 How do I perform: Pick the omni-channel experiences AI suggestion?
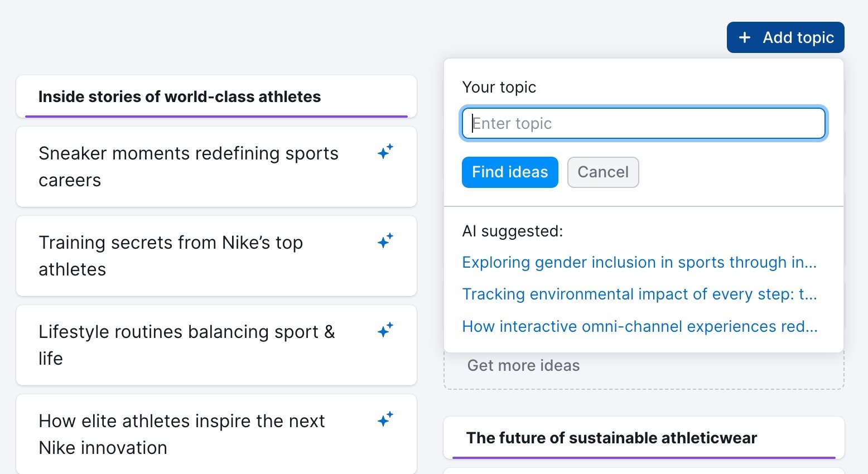pos(639,326)
